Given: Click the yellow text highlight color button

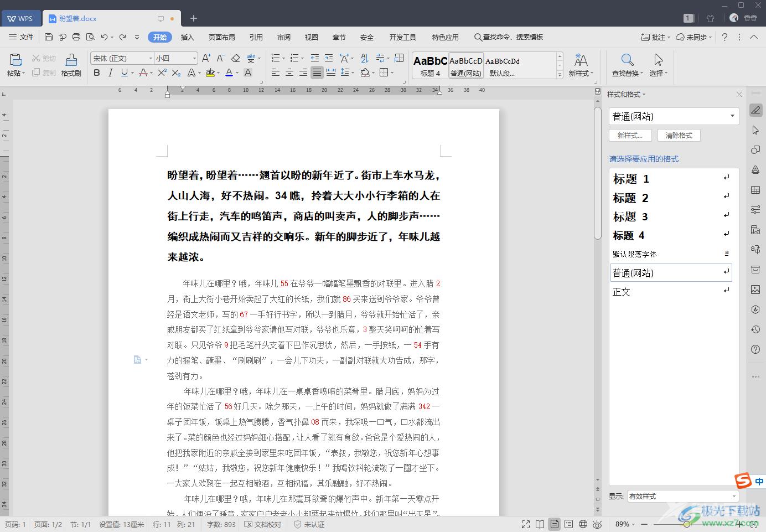Looking at the screenshot, I should coord(210,73).
